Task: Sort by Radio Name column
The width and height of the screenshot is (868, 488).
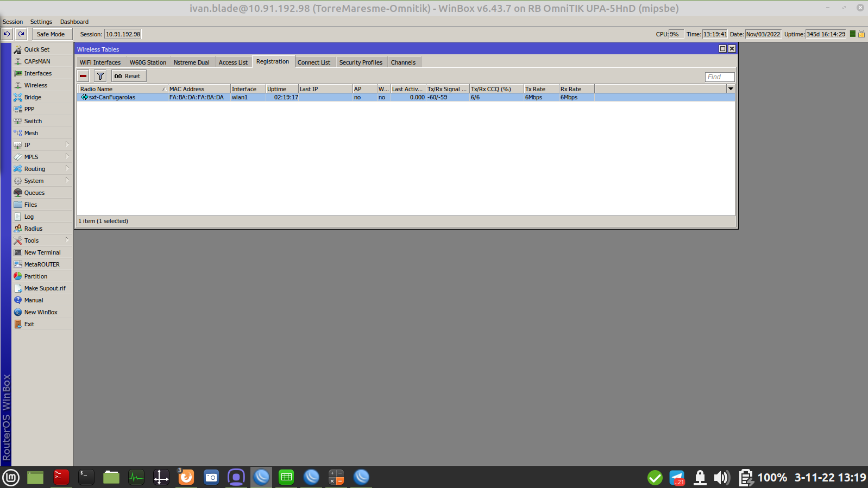Action: [123, 89]
